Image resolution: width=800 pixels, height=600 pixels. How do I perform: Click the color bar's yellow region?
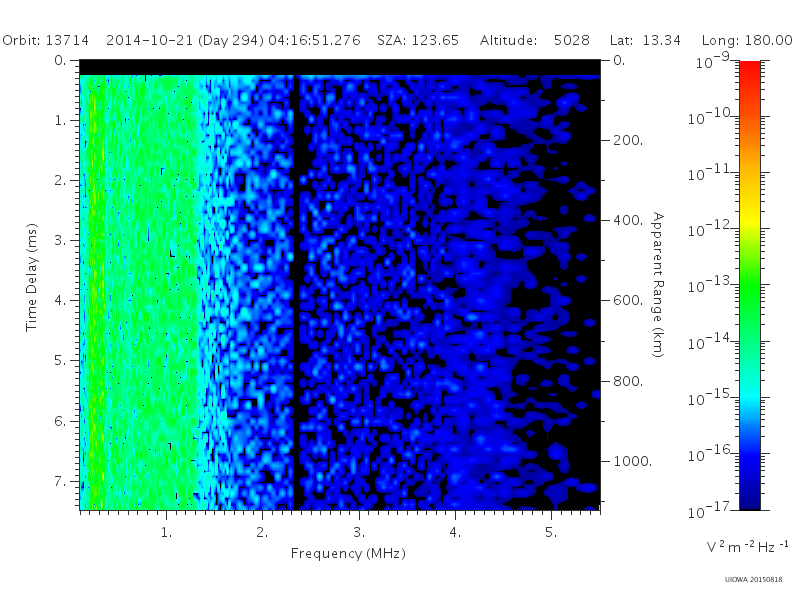click(749, 217)
